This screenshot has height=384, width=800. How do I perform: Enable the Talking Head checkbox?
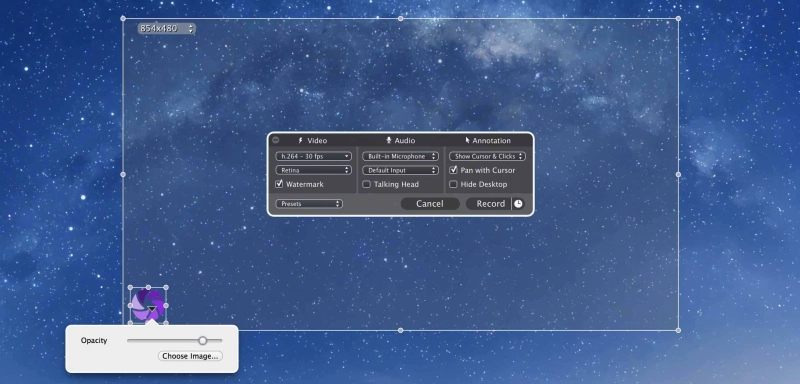tap(366, 185)
